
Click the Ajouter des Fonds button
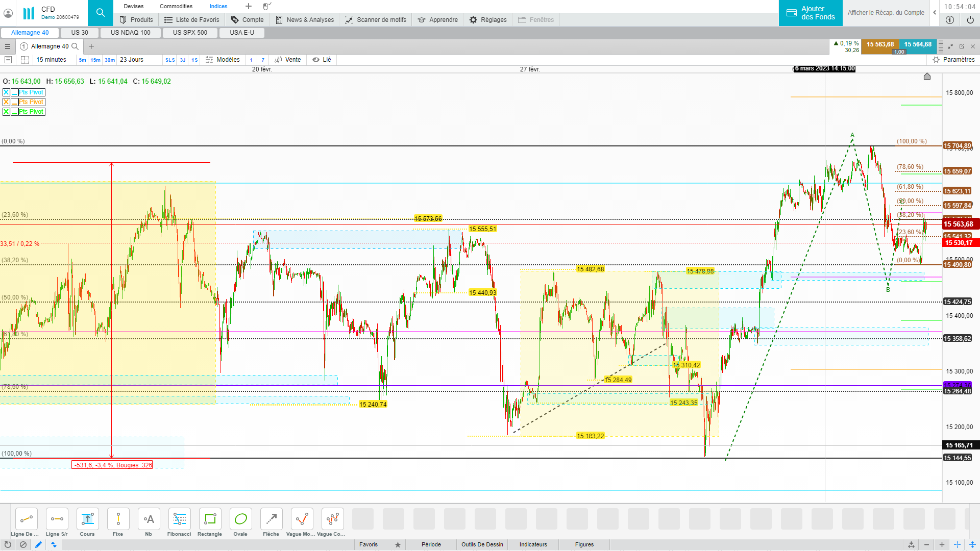pyautogui.click(x=811, y=13)
